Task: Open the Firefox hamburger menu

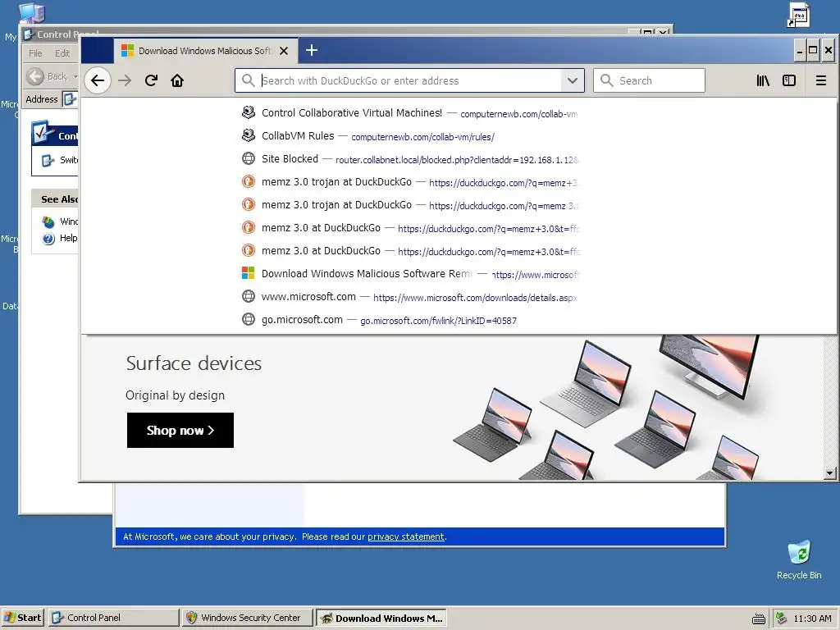Action: pos(820,81)
